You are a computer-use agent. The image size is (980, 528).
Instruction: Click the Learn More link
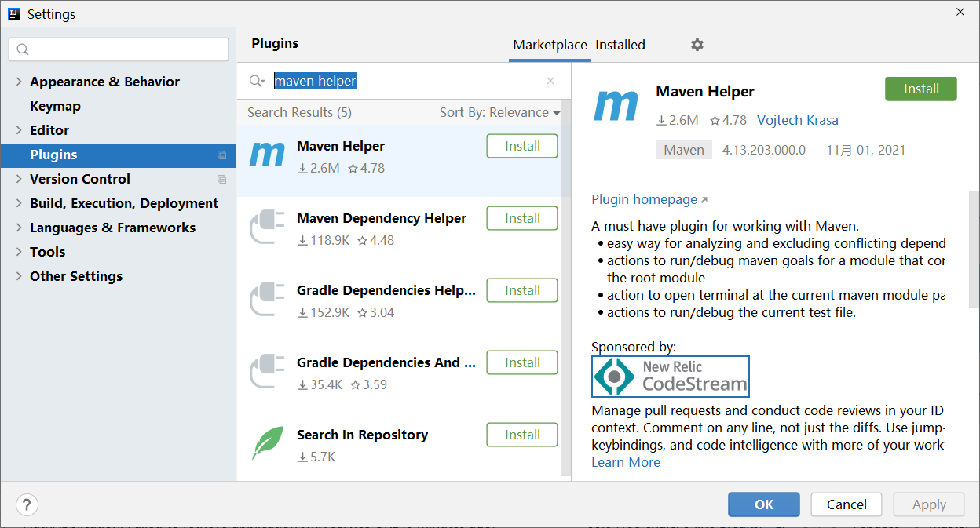(626, 462)
